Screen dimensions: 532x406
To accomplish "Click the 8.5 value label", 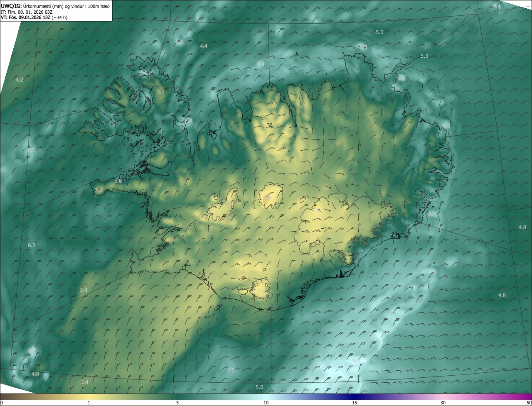I will [x=401, y=78].
